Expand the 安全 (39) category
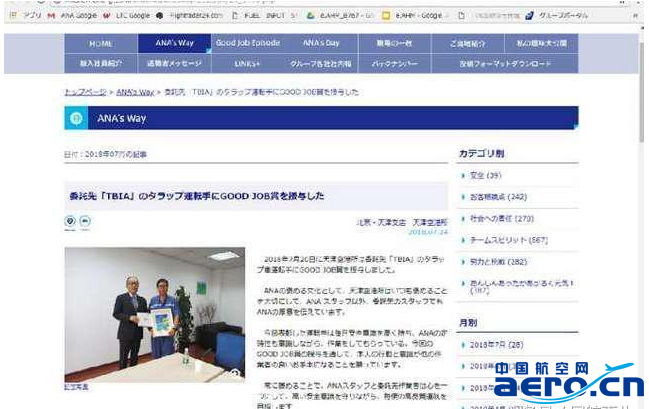The image size is (649, 409). tap(485, 176)
